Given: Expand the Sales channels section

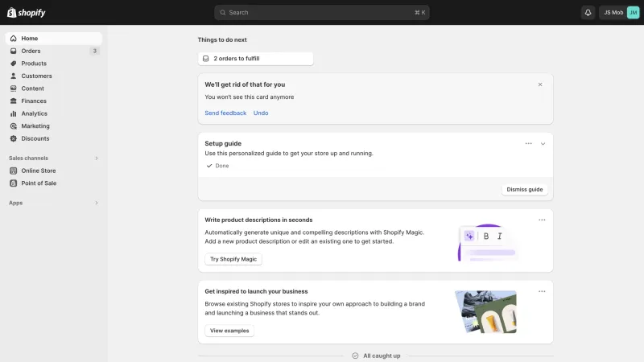Looking at the screenshot, I should 97,158.
